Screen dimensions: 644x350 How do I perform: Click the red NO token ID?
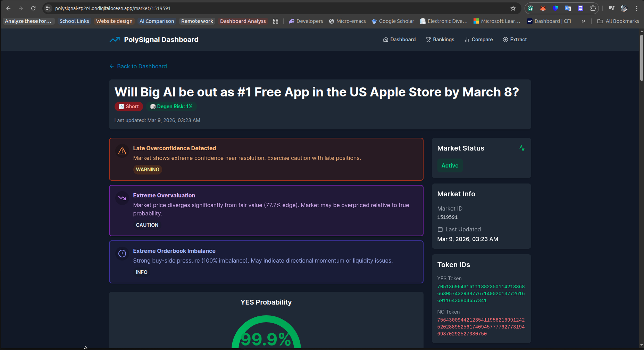tap(481, 327)
